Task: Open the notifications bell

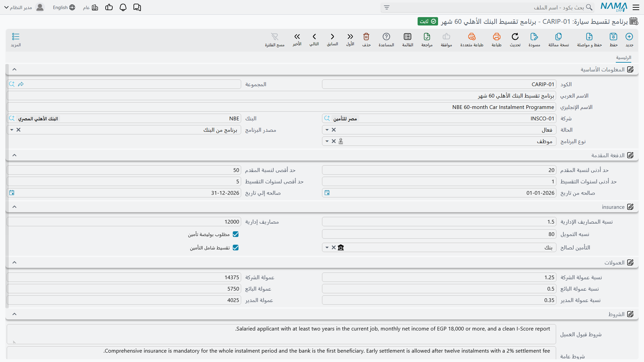Action: pyautogui.click(x=123, y=7)
